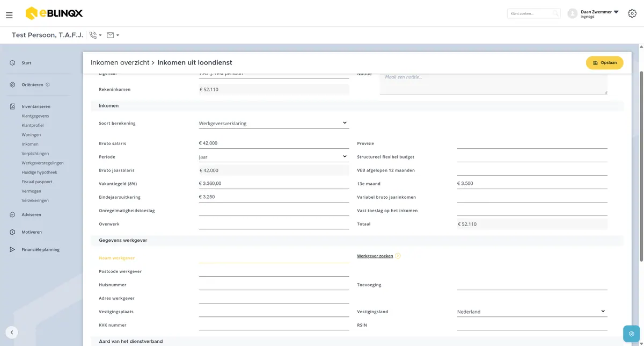Open Huidige hypotheek in the sidebar
This screenshot has height=346, width=644.
(39, 172)
